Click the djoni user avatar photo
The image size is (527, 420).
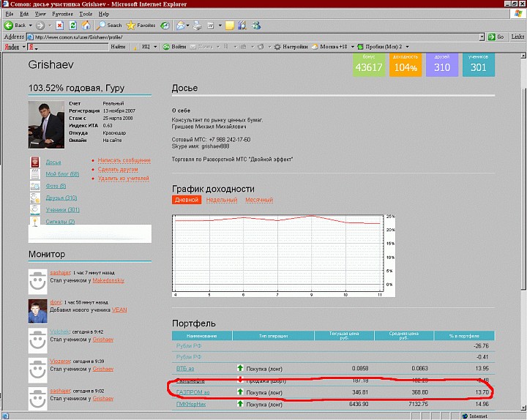pos(37,311)
